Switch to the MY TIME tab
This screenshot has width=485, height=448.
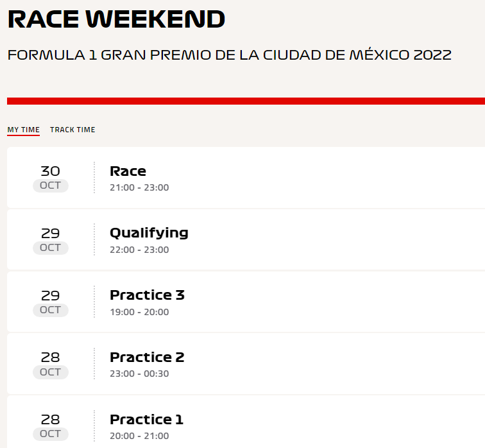tap(24, 130)
